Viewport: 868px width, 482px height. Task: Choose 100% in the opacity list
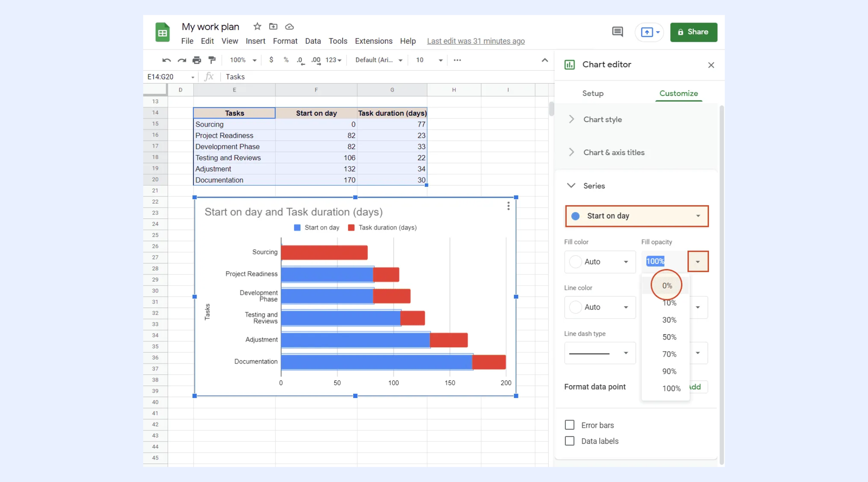point(666,388)
